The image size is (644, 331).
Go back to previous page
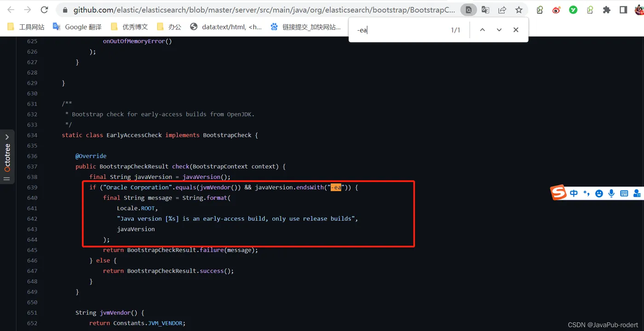tap(11, 10)
